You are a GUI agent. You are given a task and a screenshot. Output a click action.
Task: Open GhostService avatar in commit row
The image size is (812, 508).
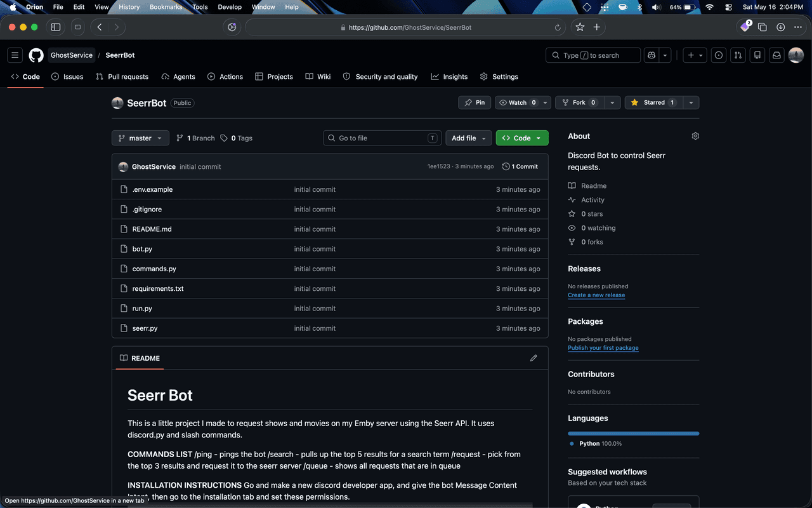123,166
